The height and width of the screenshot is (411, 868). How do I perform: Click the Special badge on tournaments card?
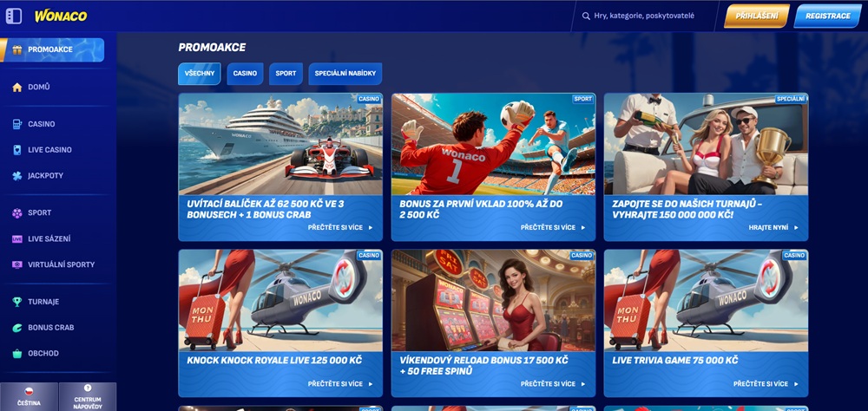click(791, 99)
